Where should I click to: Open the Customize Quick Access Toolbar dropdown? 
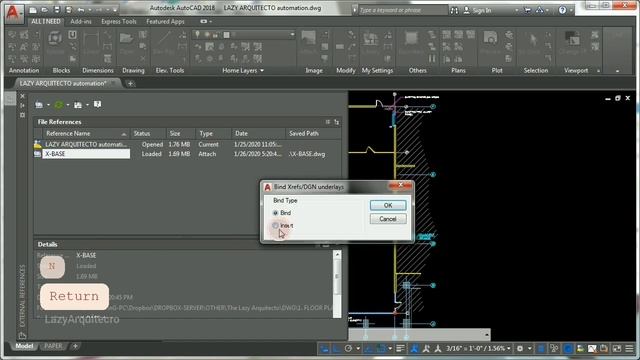pos(115,10)
